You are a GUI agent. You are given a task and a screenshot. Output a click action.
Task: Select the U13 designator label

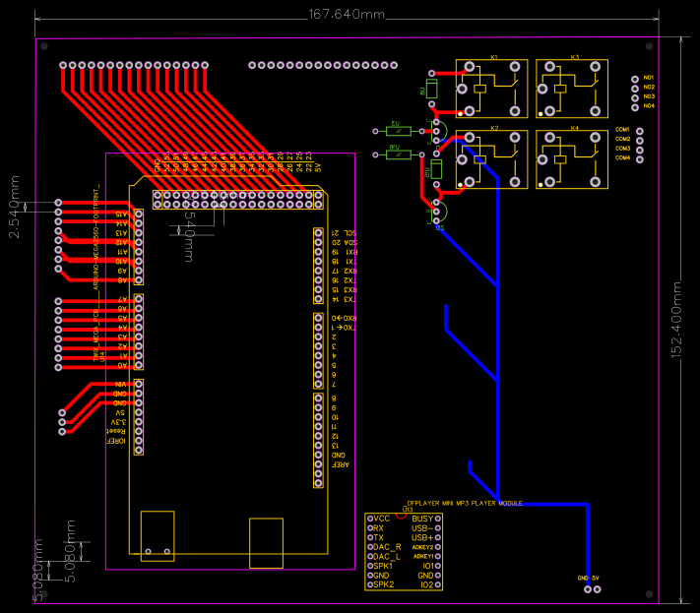pos(408,510)
